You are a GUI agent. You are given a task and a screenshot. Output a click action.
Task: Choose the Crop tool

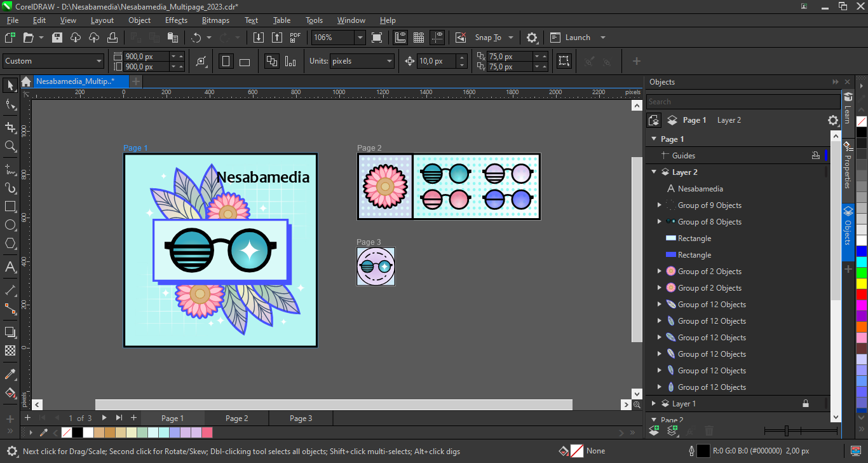click(x=10, y=128)
